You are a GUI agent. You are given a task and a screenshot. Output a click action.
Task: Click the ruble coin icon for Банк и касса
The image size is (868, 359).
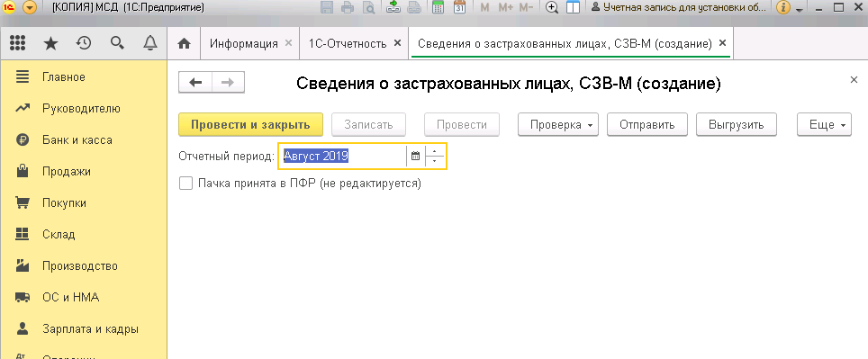pyautogui.click(x=23, y=140)
